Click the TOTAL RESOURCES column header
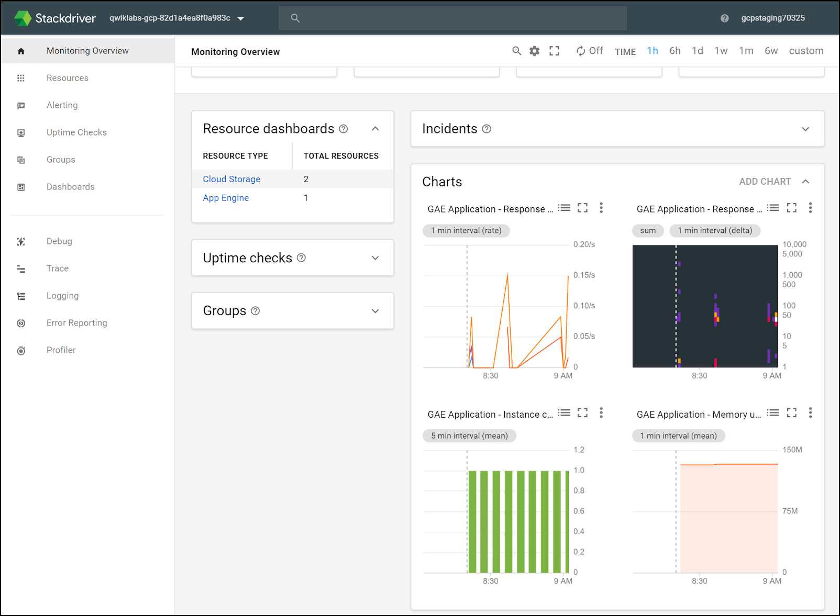The image size is (840, 616). 341,156
